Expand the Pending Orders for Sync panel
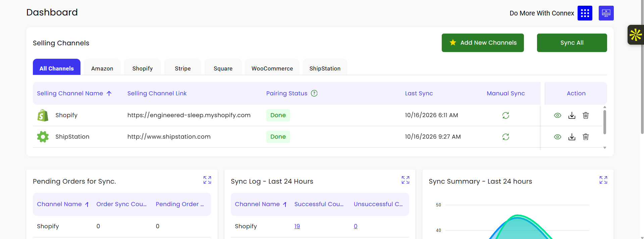 pyautogui.click(x=207, y=180)
